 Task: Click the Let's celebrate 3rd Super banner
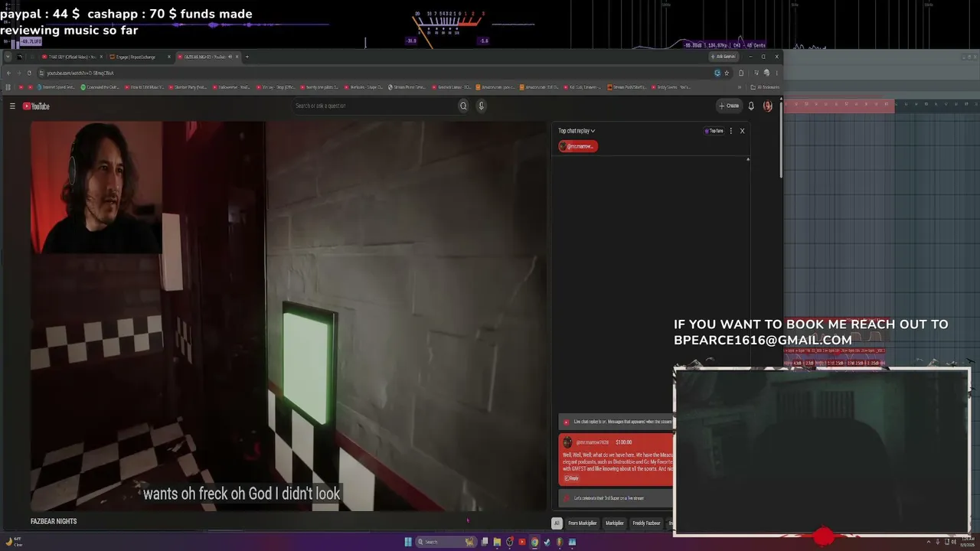coord(616,498)
